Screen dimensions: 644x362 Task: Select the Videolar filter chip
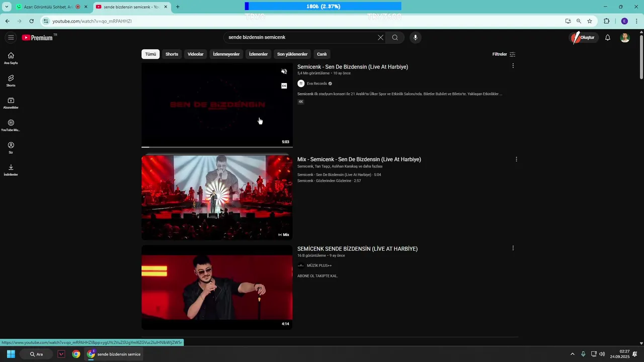(x=196, y=54)
